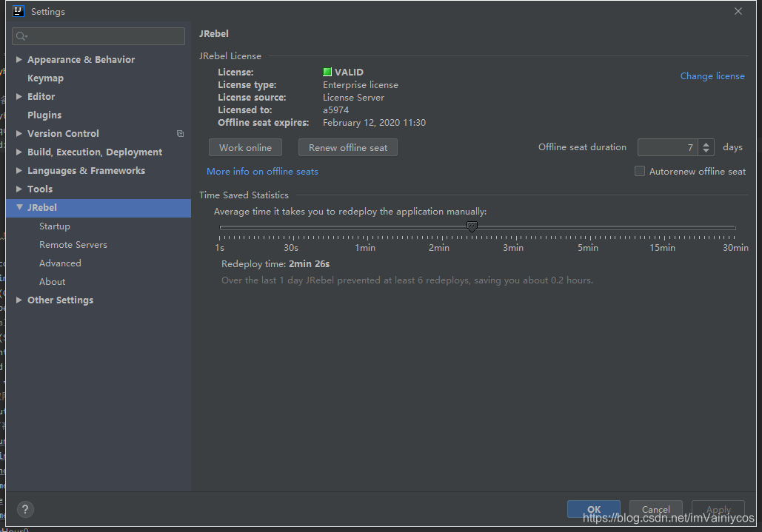The image size is (762, 532).
Task: Click the green VALID license status icon
Action: (x=327, y=72)
